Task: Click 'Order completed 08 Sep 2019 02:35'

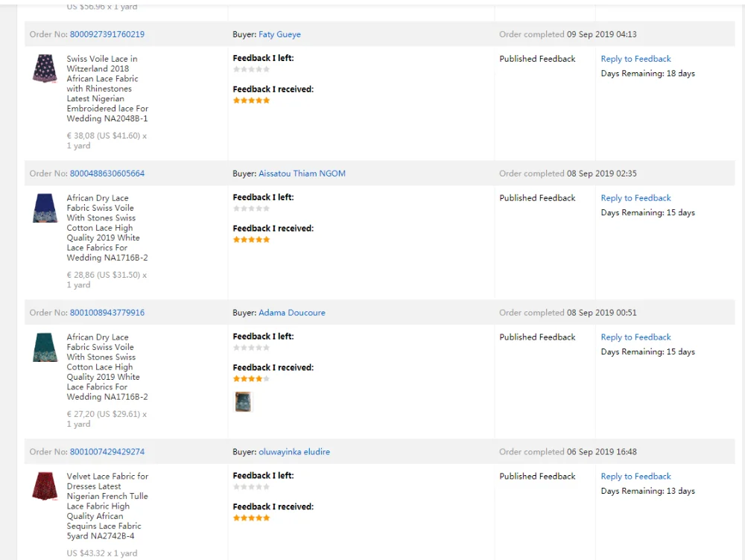Action: click(x=568, y=174)
